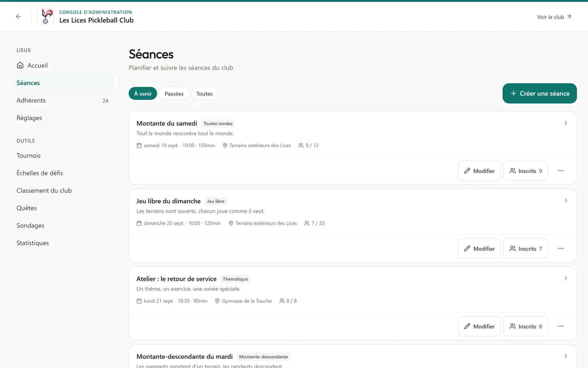Click the participants icon next to 7 / 20

[x=307, y=223]
